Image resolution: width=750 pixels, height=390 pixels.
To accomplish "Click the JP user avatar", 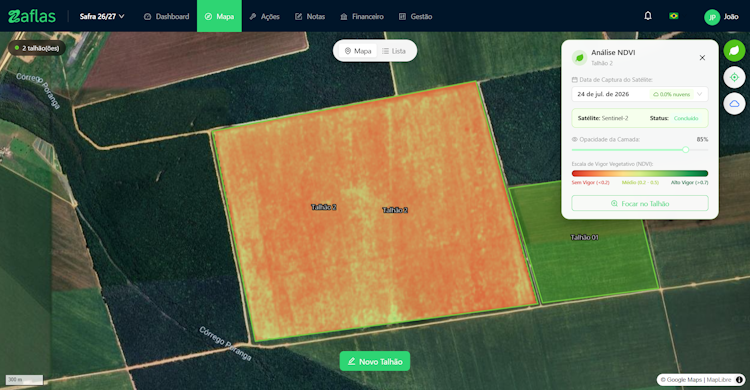I will click(x=712, y=17).
